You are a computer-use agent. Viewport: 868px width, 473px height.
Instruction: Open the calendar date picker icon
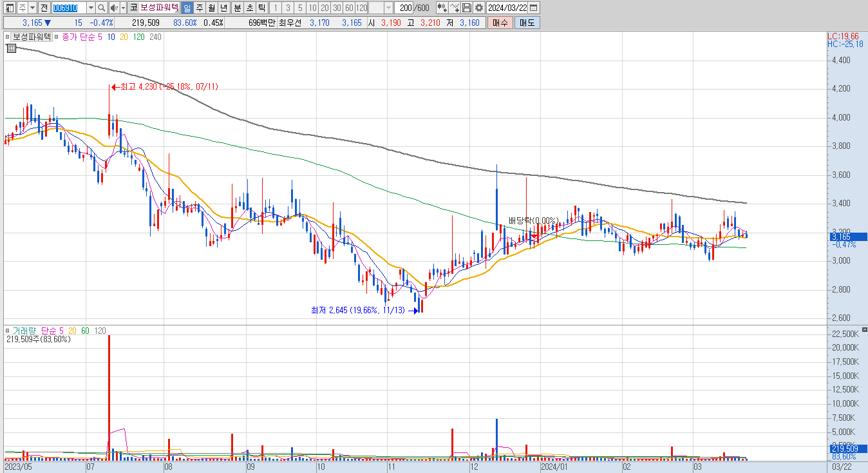534,8
